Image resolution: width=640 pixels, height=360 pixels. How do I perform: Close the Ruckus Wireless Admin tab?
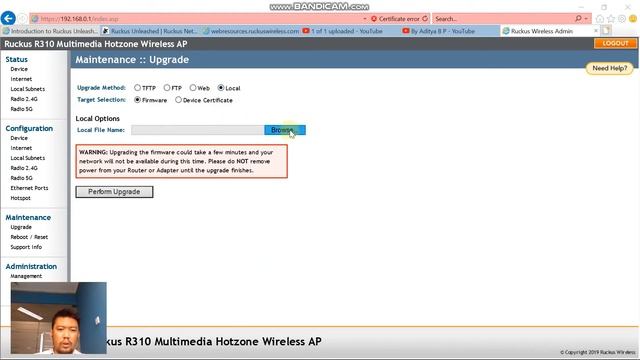coord(596,31)
